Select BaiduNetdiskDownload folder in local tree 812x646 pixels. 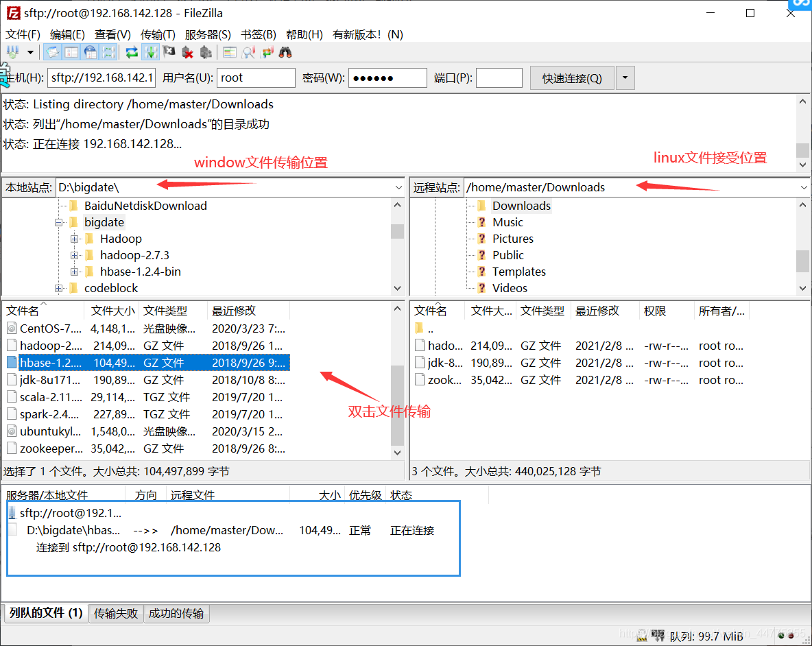[145, 206]
